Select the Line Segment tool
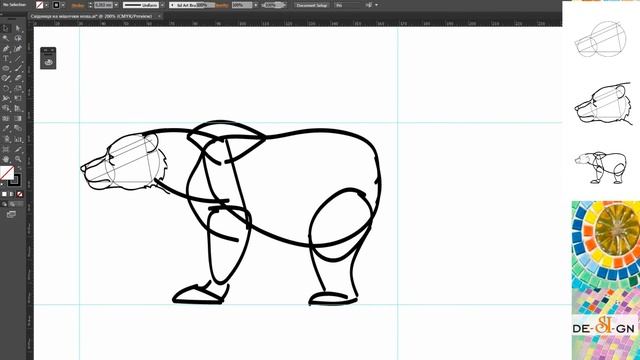The width and height of the screenshot is (640, 360). click(x=18, y=58)
